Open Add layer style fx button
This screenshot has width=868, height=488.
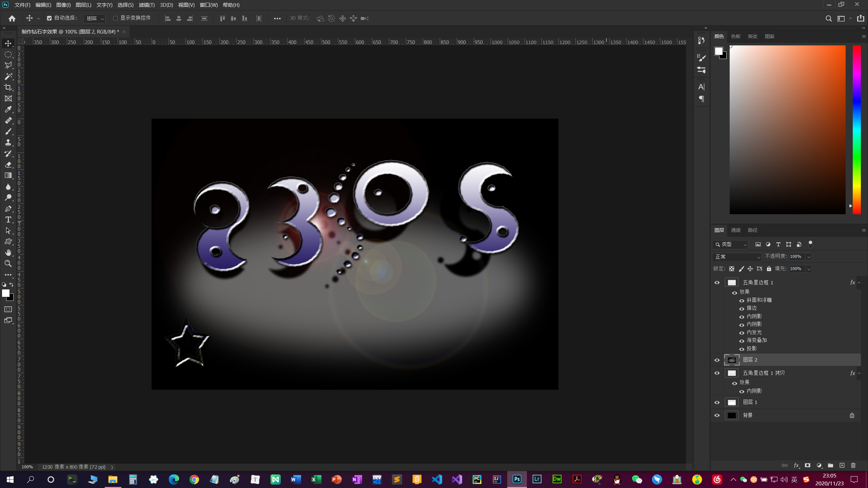796,465
